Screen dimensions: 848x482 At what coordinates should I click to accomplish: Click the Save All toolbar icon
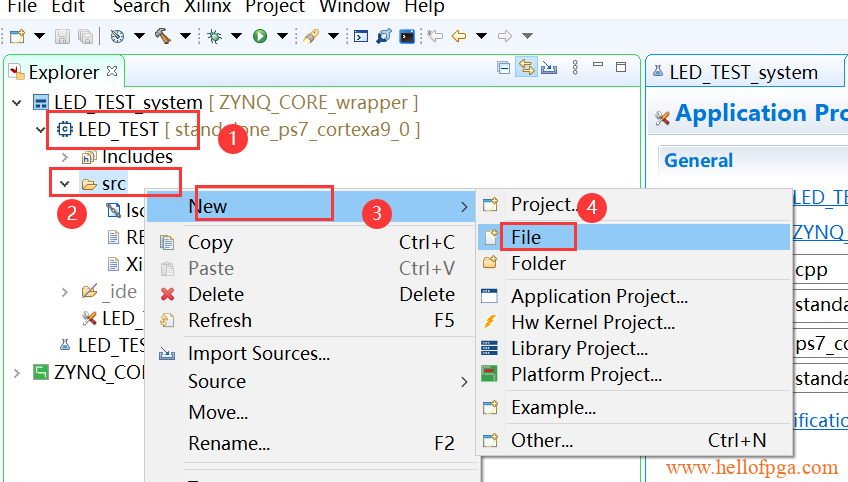click(x=85, y=36)
